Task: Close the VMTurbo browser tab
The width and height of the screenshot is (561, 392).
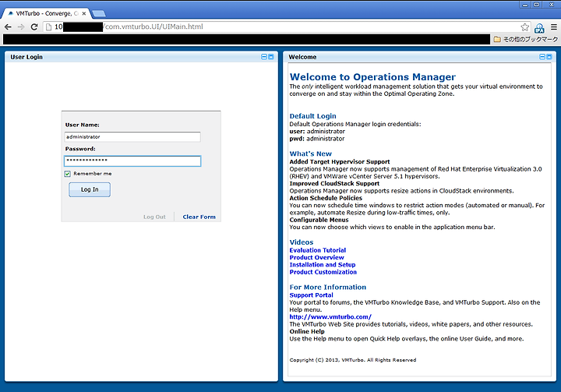Action: 83,13
